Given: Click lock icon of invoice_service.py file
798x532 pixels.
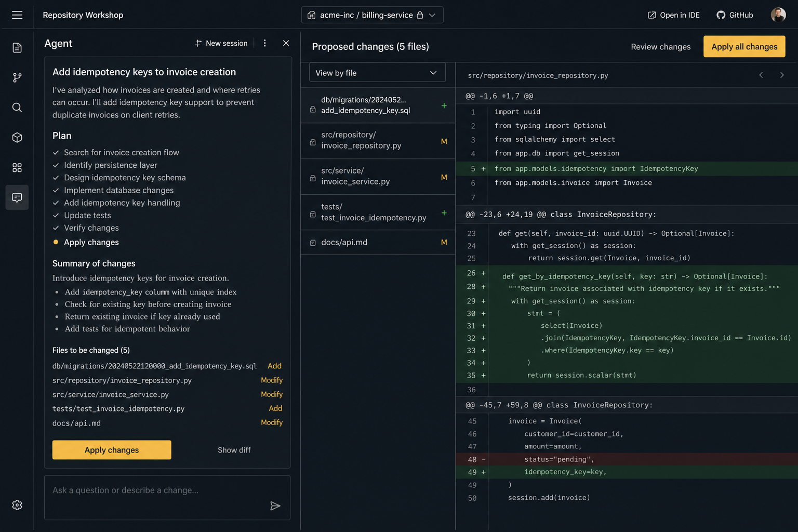Looking at the screenshot, I should pyautogui.click(x=313, y=178).
